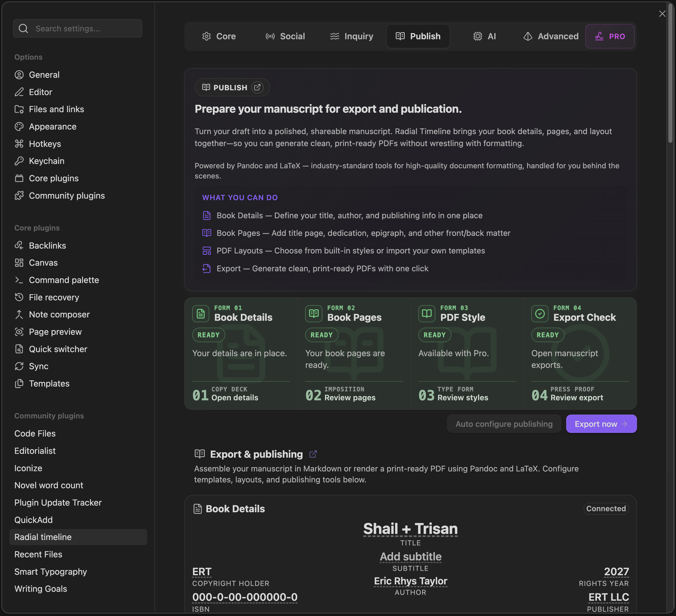The width and height of the screenshot is (676, 616).
Task: Click the Book Details bullet icon under What You Can Do
Action: pos(206,216)
